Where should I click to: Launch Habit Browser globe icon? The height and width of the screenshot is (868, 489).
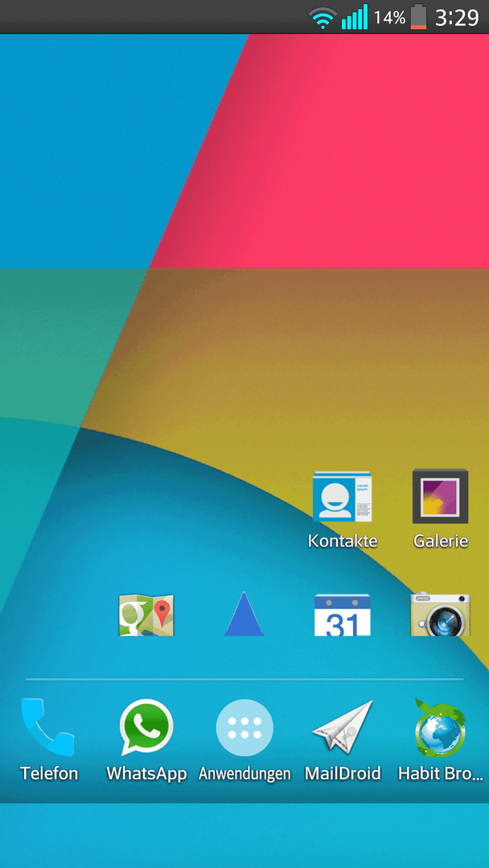pyautogui.click(x=440, y=727)
